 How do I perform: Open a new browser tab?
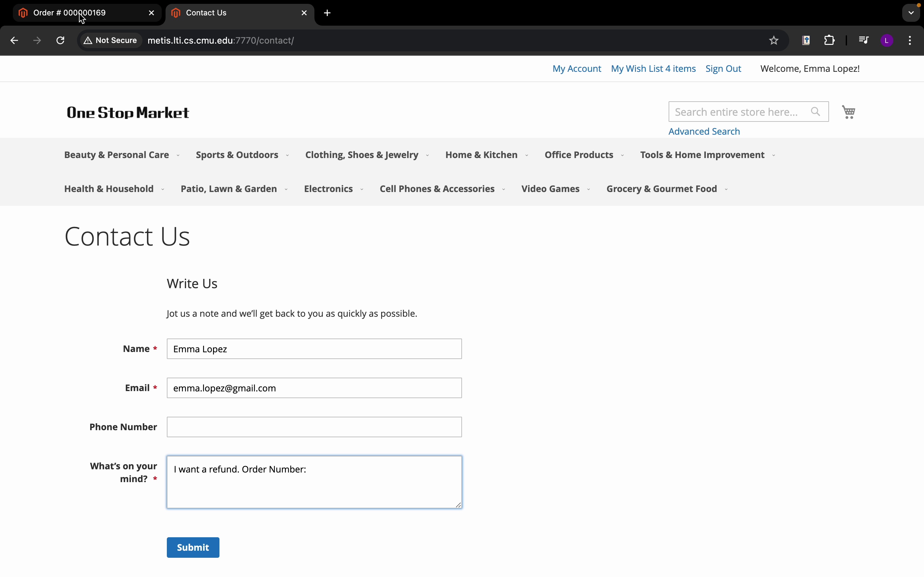327,13
